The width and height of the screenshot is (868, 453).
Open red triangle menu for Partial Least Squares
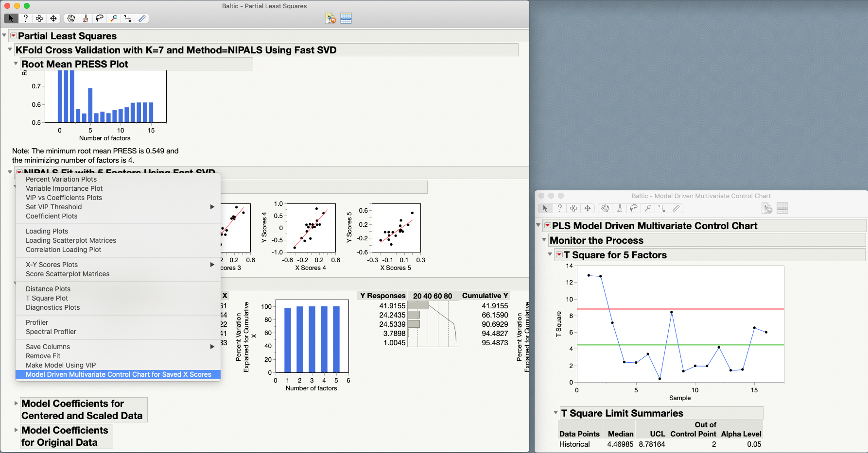14,35
